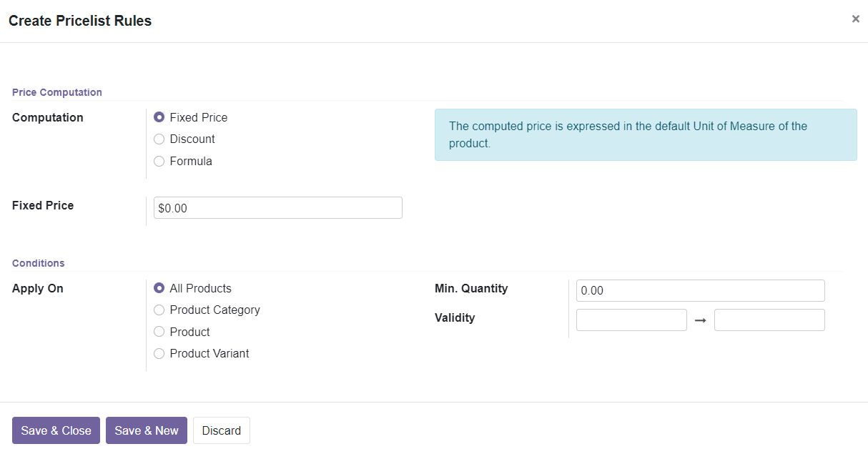Screen dimensions: 868x454
Task: Choose the Product Variant option
Action: click(x=159, y=353)
